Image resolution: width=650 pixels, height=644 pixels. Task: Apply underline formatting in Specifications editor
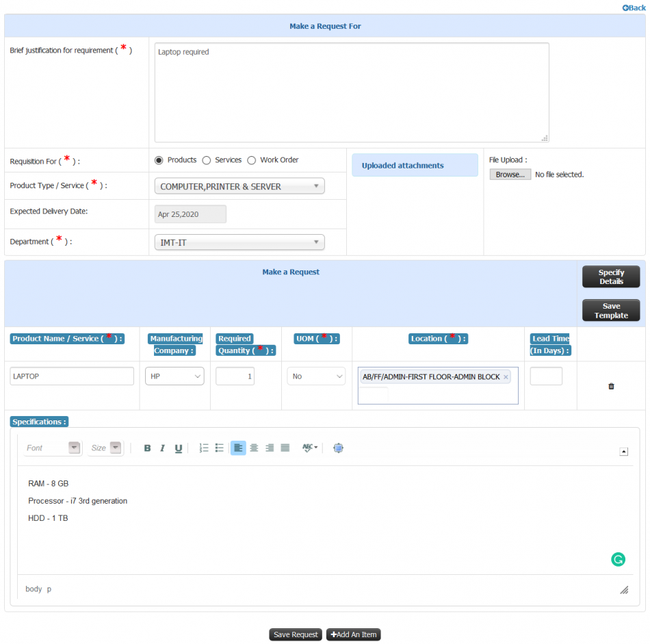pos(179,448)
